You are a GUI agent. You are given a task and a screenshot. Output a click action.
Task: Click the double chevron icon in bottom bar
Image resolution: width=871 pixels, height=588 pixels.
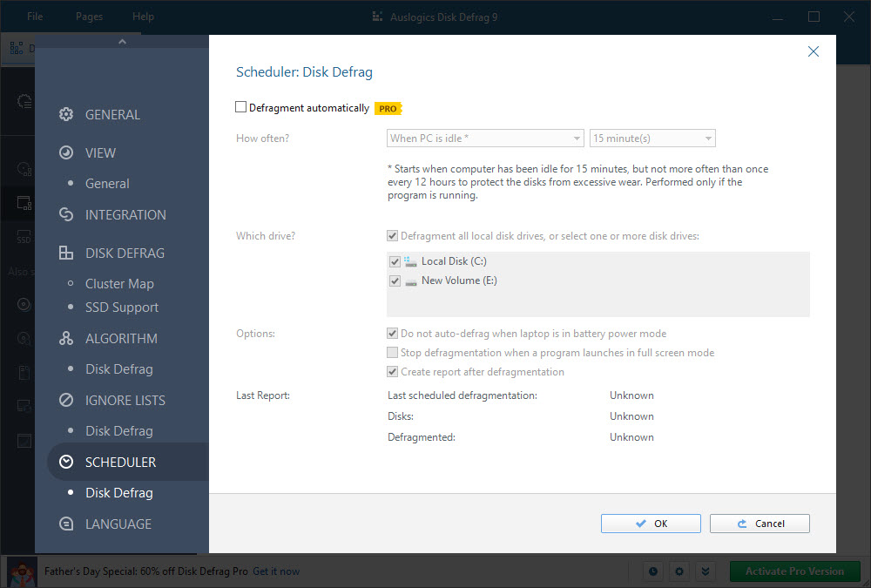click(x=706, y=571)
